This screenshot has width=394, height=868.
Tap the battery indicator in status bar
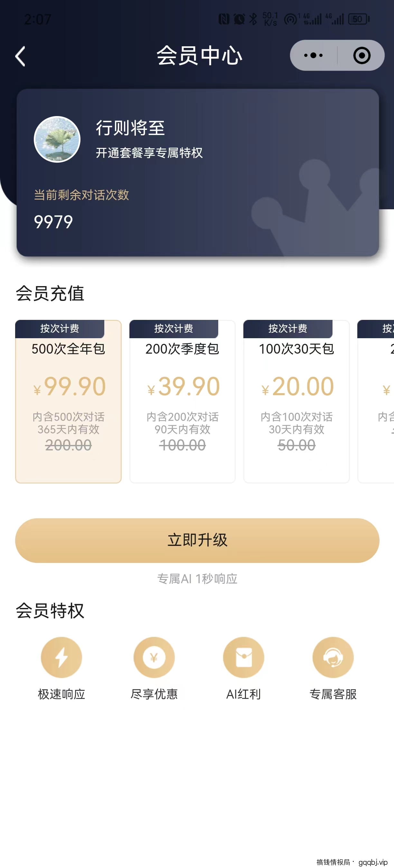358,19
